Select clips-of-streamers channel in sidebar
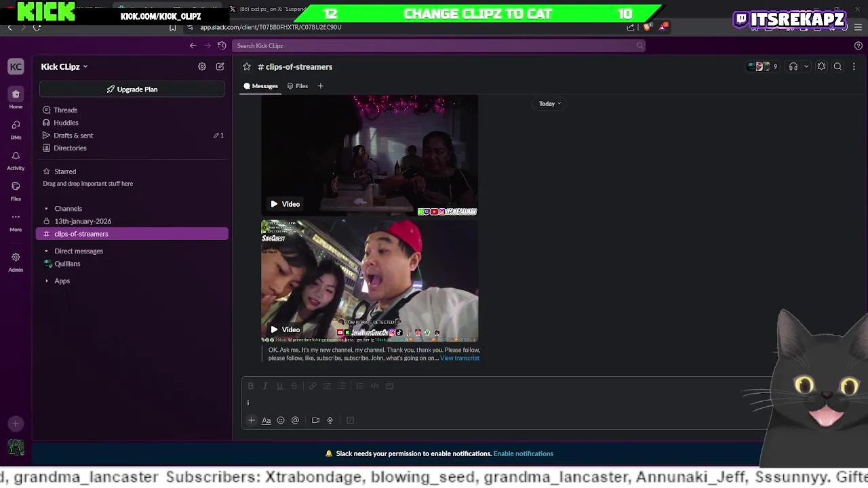This screenshot has width=868, height=488. pos(132,234)
